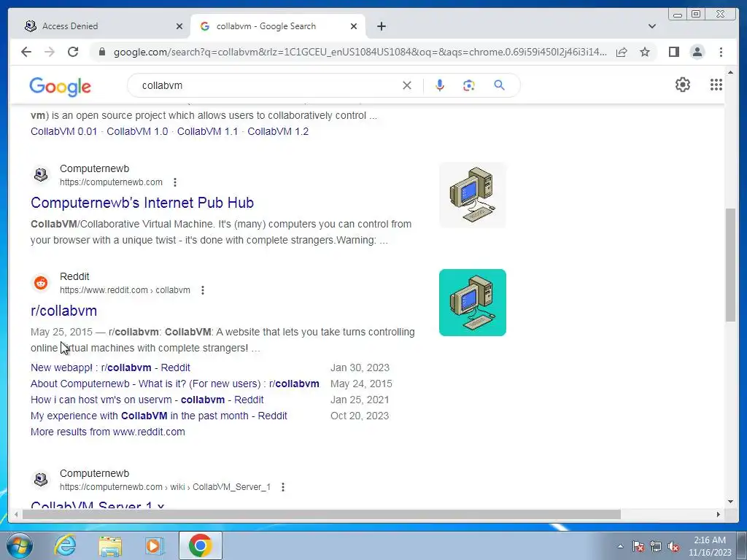
Task: Click the 'Jan 30, 2023' date text
Action: (x=360, y=367)
